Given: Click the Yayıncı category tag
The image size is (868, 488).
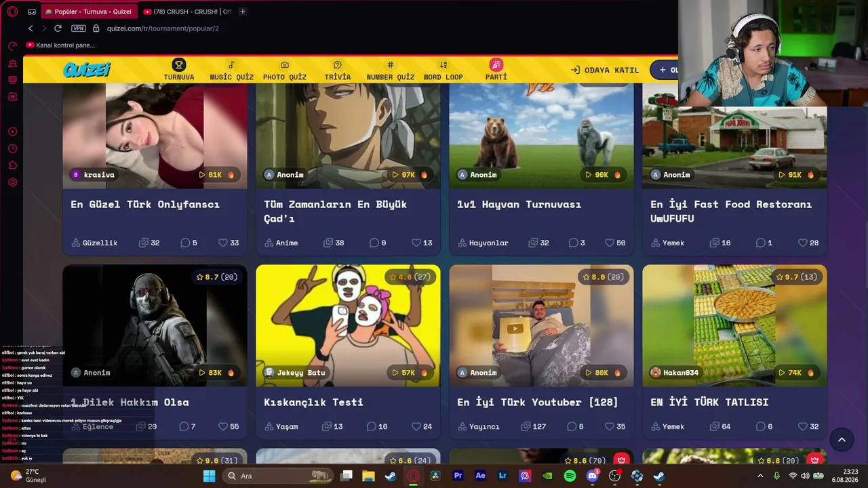Looking at the screenshot, I should (x=478, y=426).
